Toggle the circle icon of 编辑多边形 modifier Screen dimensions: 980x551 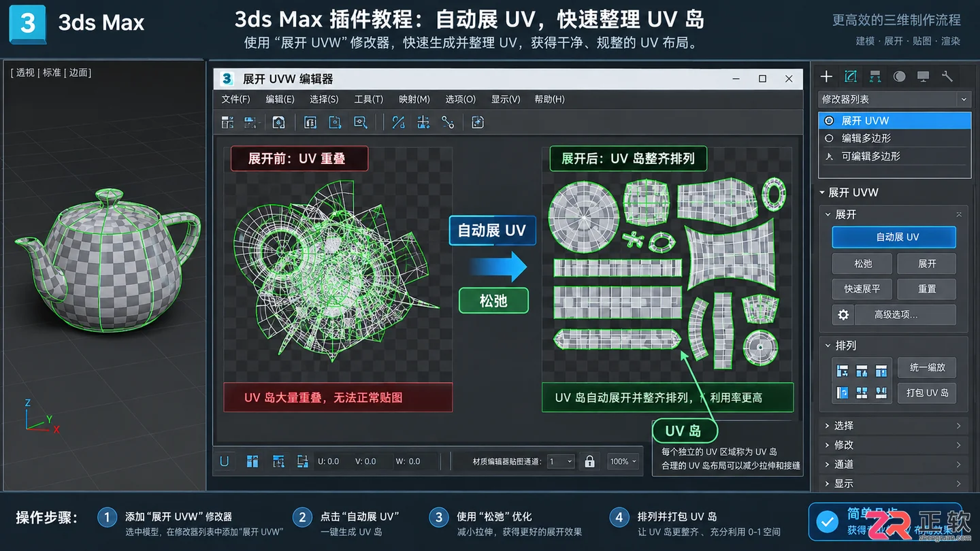tap(829, 138)
